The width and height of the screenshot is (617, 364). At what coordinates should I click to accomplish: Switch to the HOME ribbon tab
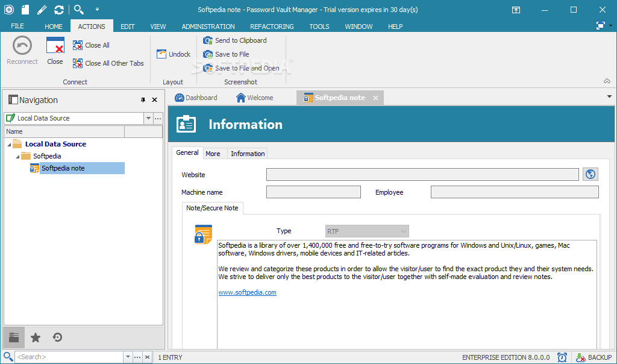(54, 27)
